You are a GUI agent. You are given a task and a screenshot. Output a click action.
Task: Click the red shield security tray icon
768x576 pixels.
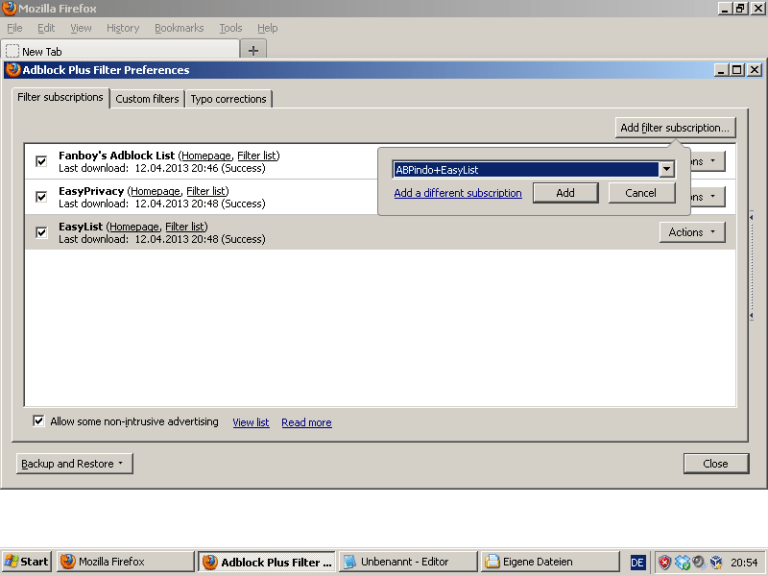[665, 562]
